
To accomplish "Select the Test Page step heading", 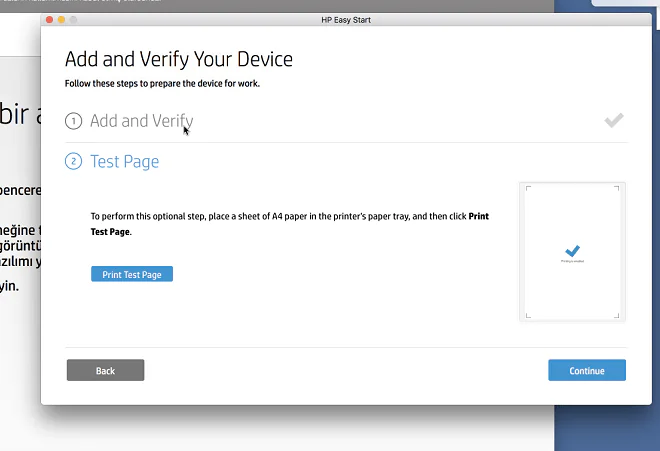I will [x=125, y=162].
